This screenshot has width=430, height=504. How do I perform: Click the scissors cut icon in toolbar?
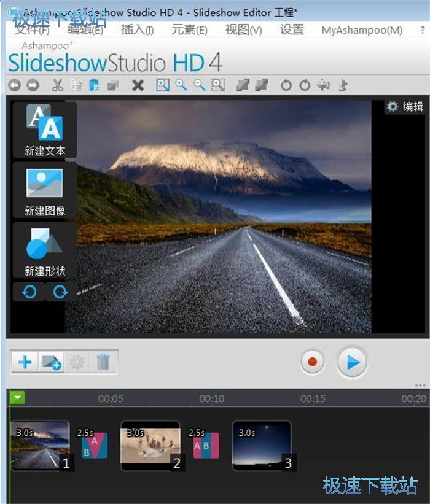[x=58, y=85]
